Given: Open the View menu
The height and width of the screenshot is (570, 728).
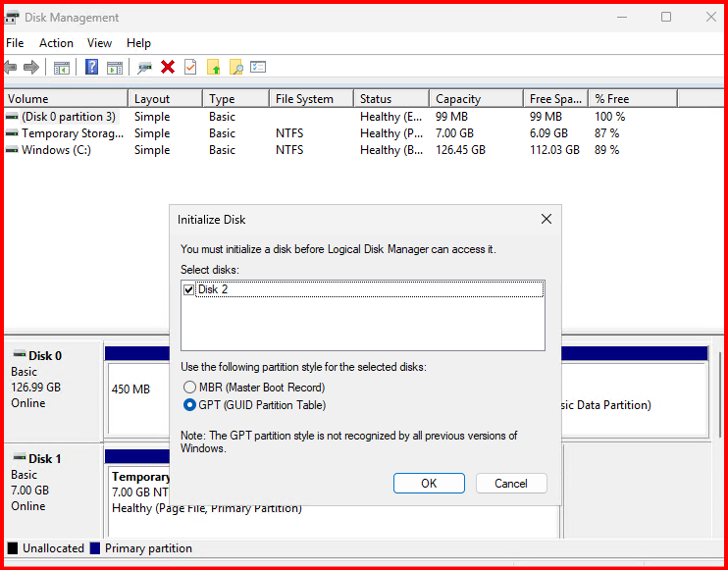Looking at the screenshot, I should coord(99,43).
